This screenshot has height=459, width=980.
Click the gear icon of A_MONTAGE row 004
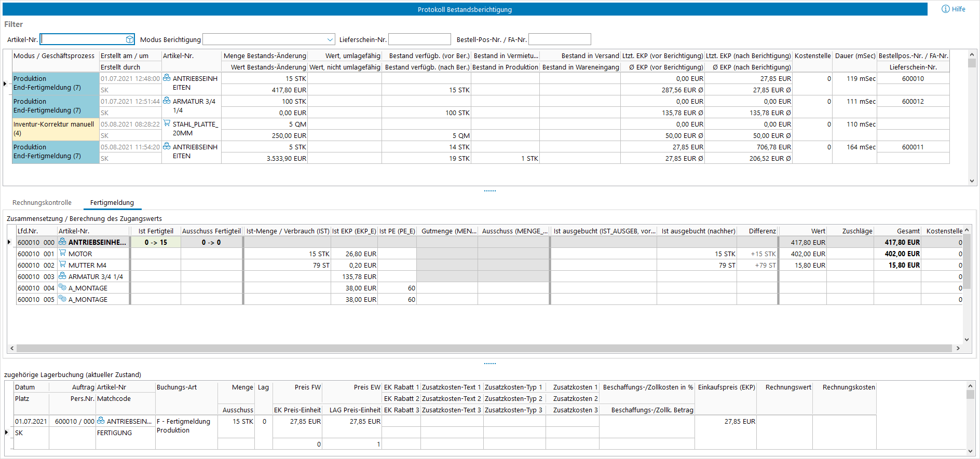[62, 287]
